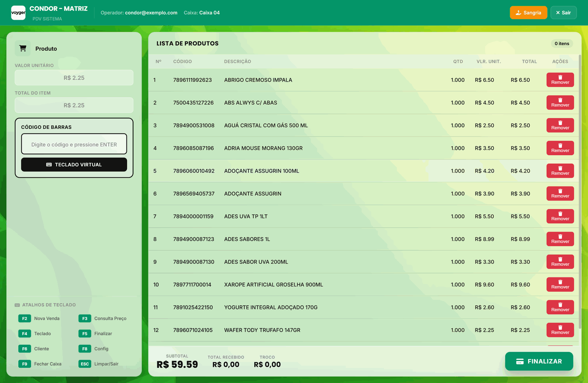The width and height of the screenshot is (588, 383).
Task: Select barcode 7896569405737 in the list
Action: point(194,194)
